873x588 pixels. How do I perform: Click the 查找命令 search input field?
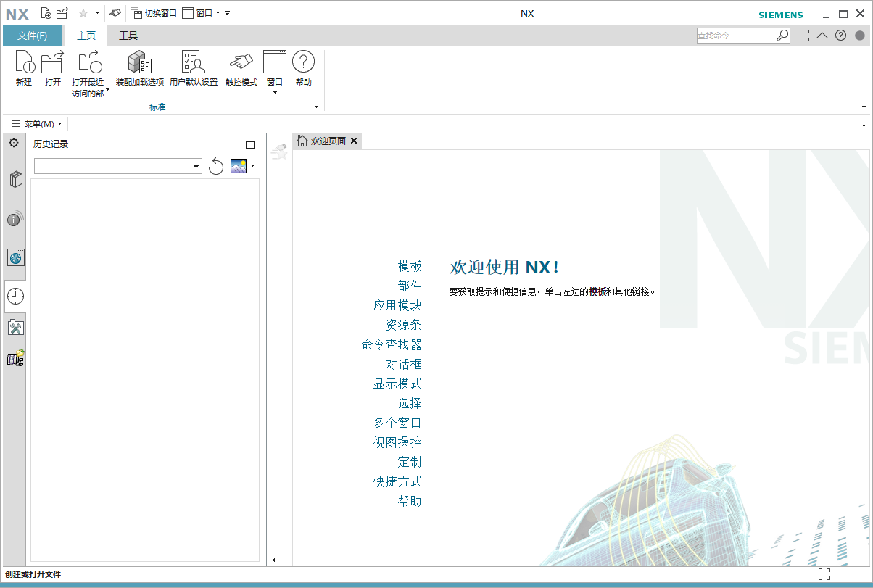tap(736, 35)
